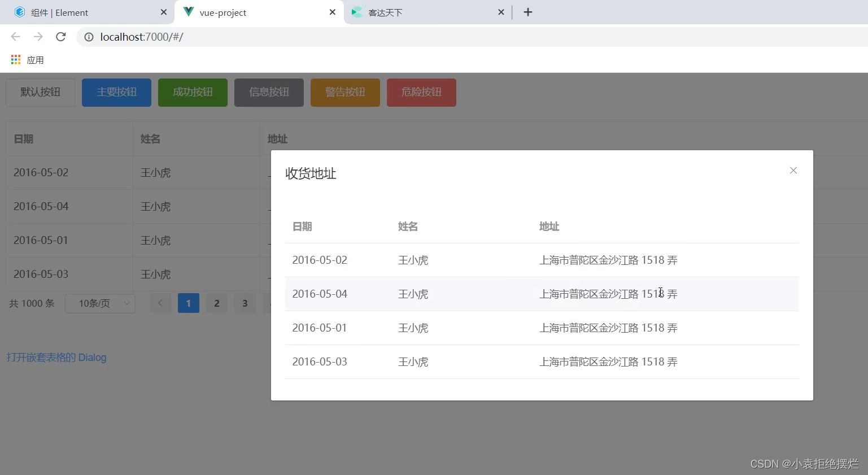
Task: Go to page 2 in the pagination
Action: [217, 303]
